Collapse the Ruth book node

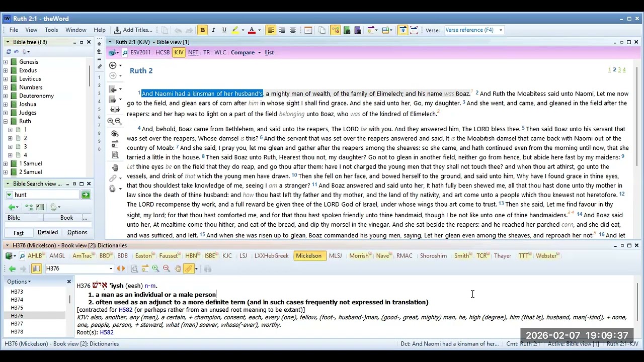click(6, 121)
